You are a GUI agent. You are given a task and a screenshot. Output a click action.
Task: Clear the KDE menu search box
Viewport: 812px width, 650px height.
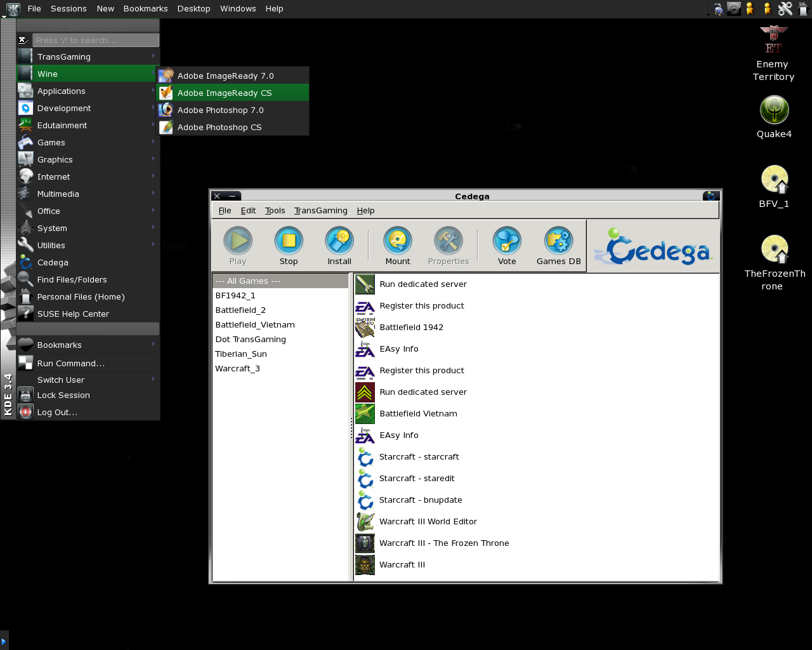point(23,40)
